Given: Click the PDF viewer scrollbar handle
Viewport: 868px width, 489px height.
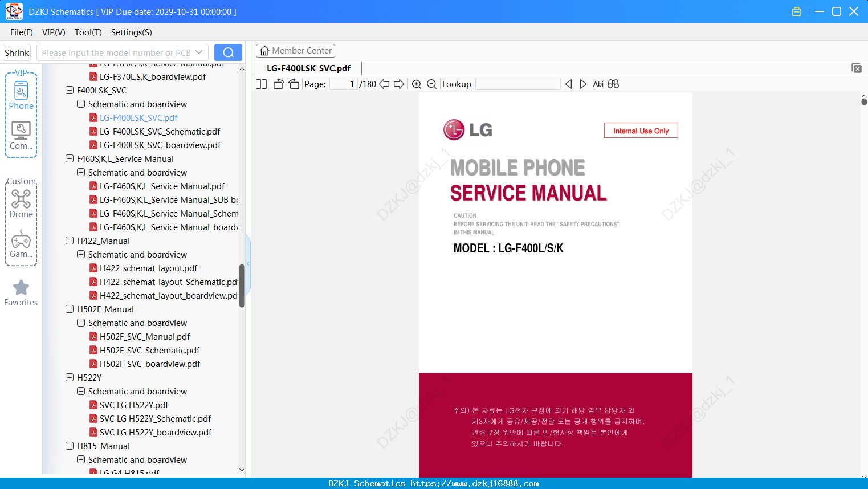Looking at the screenshot, I should coord(864,102).
